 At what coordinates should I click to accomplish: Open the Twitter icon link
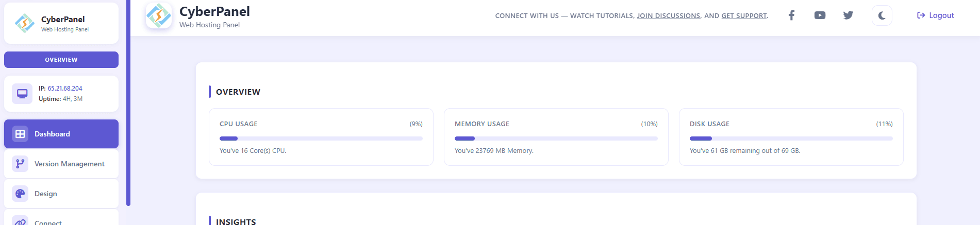pos(848,15)
